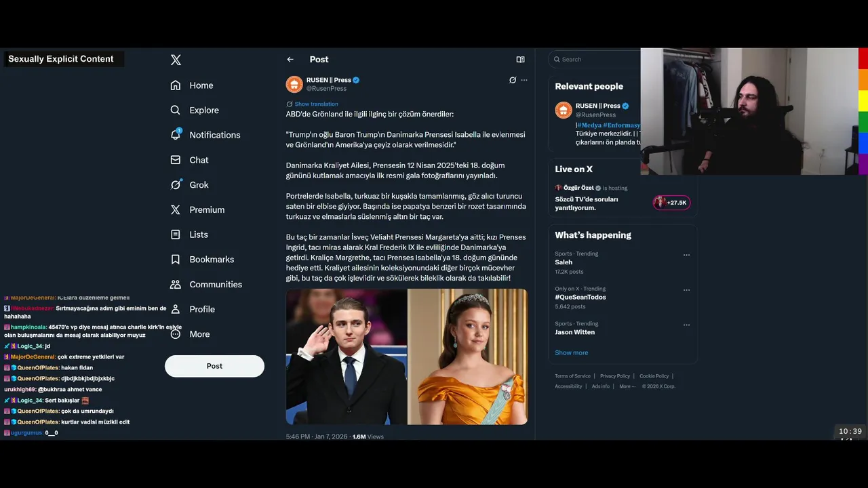The image size is (868, 488).
Task: Open Accessibility footer link
Action: 568,386
